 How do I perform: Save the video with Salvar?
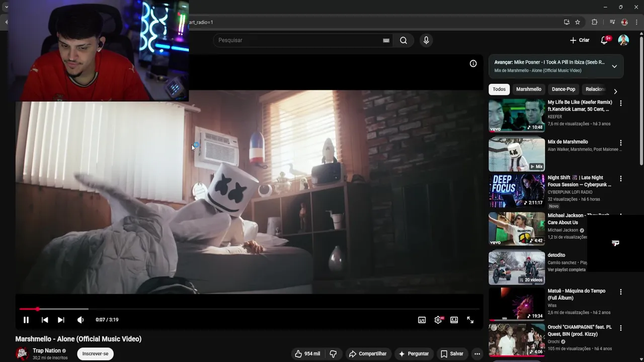click(452, 353)
